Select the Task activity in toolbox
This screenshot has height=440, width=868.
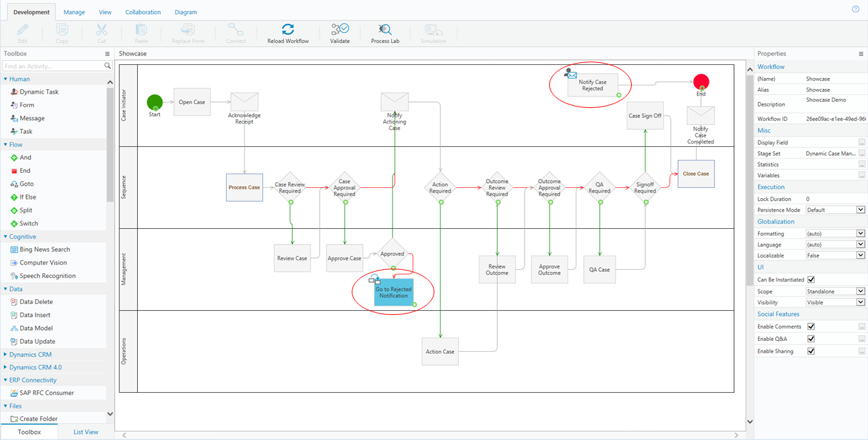26,131
